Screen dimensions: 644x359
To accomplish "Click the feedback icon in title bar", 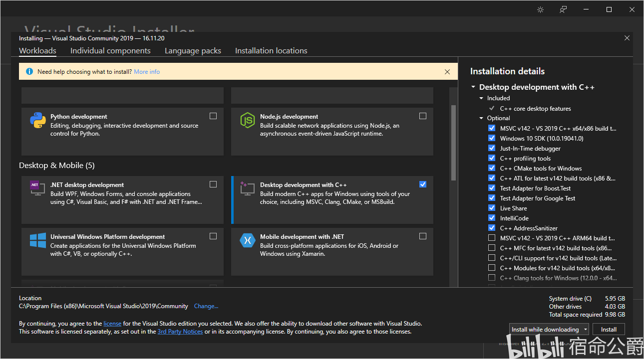I will point(563,9).
